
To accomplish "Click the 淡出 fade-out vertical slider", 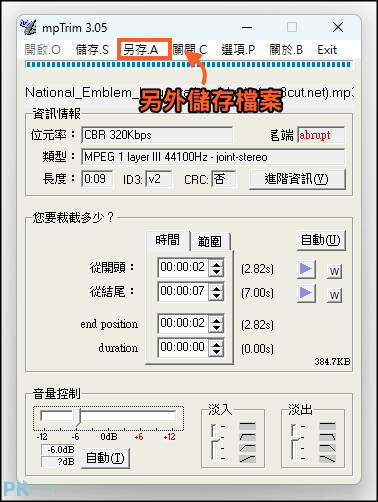I will [x=294, y=442].
